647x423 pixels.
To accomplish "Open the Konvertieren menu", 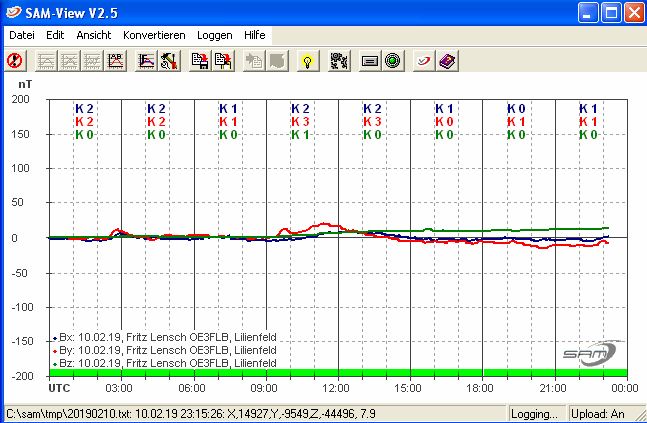I will pos(154,35).
